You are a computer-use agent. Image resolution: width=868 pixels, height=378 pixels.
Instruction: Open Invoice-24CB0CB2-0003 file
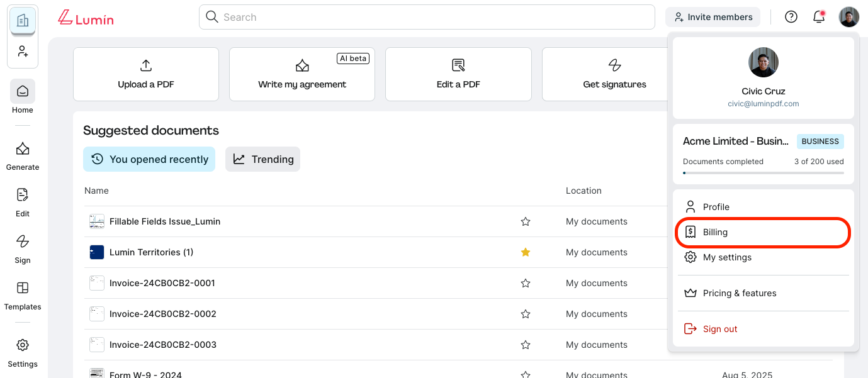click(x=163, y=345)
